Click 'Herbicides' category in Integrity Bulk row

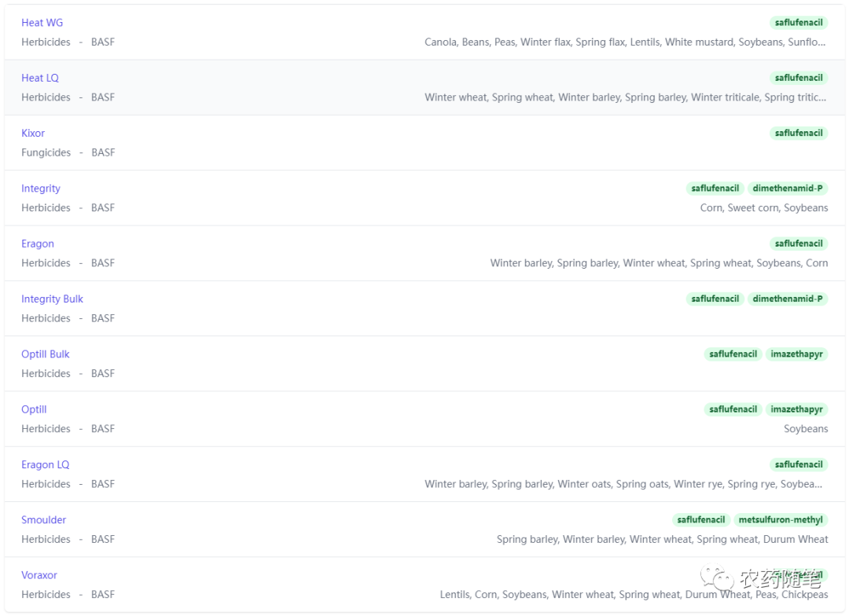tap(46, 318)
